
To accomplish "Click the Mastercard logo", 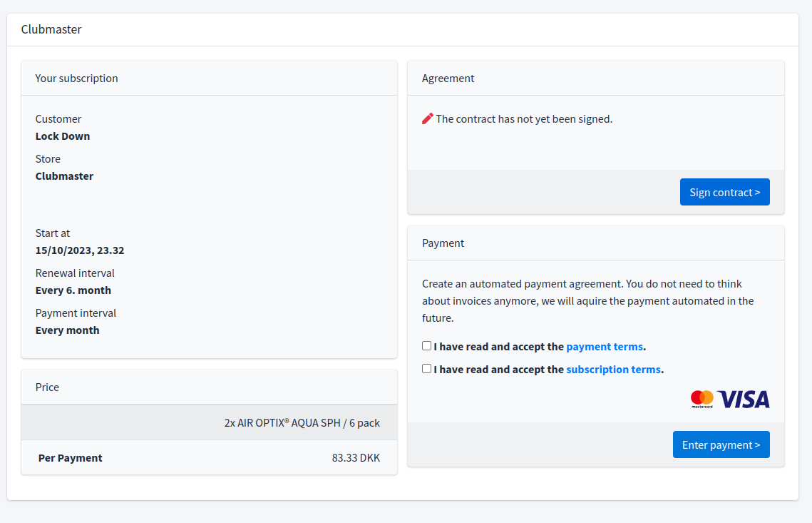I will [701, 399].
